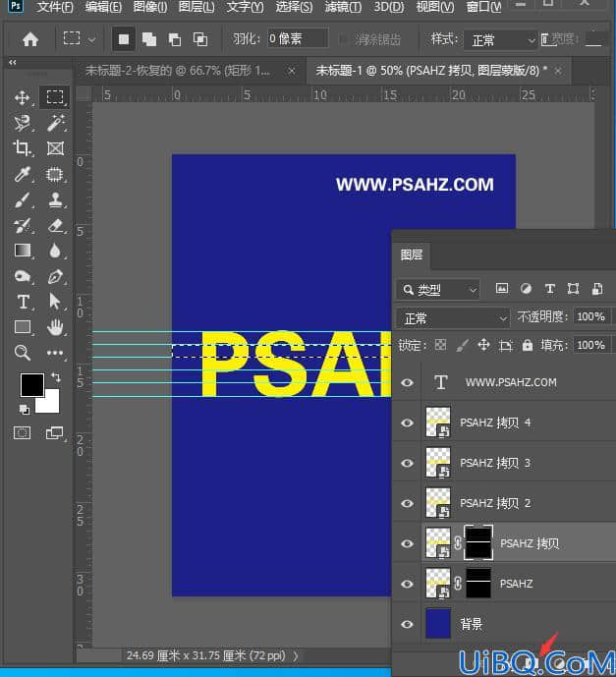The image size is (616, 677).
Task: Choose New Selection mode button
Action: click(x=124, y=39)
